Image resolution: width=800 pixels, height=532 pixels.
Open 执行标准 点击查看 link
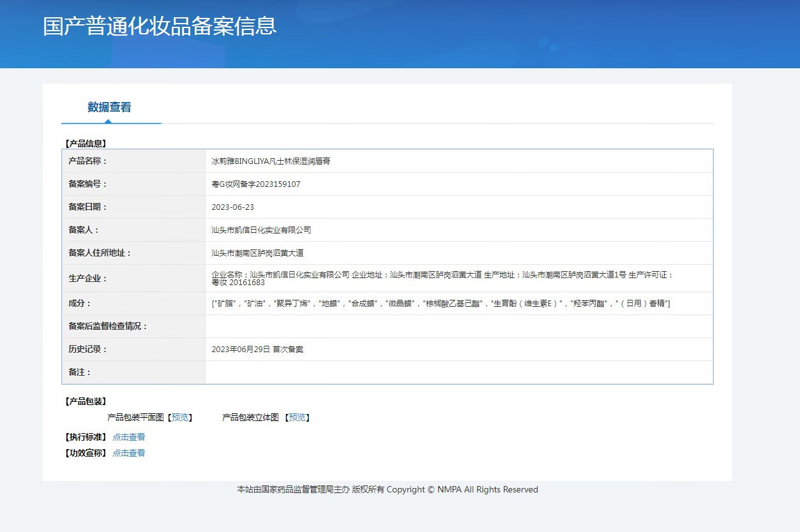(x=129, y=437)
